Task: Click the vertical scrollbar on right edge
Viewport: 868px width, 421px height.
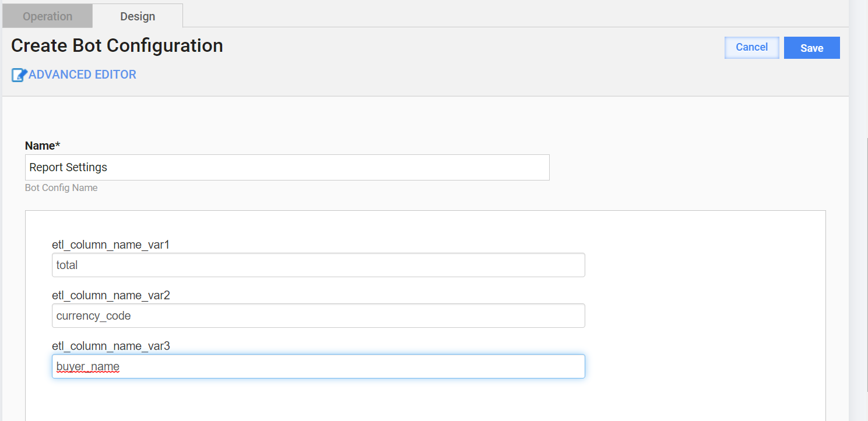Action: tap(859, 210)
